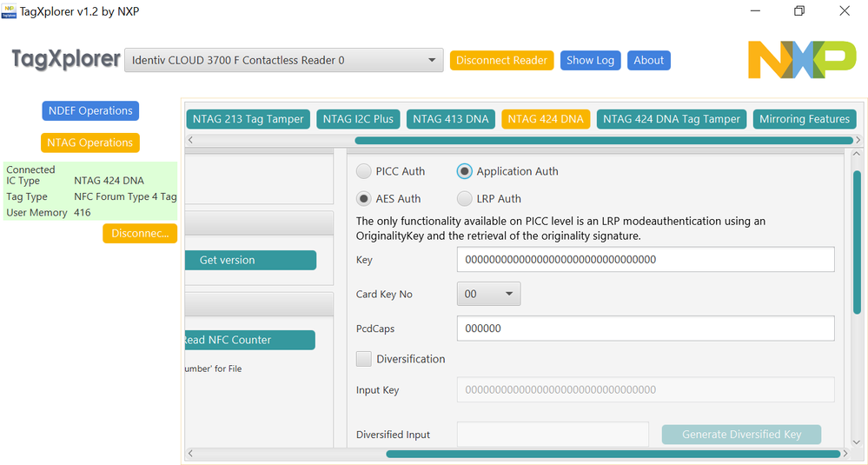868x465 pixels.
Task: Minimize the TagXplorer window
Action: (x=755, y=11)
